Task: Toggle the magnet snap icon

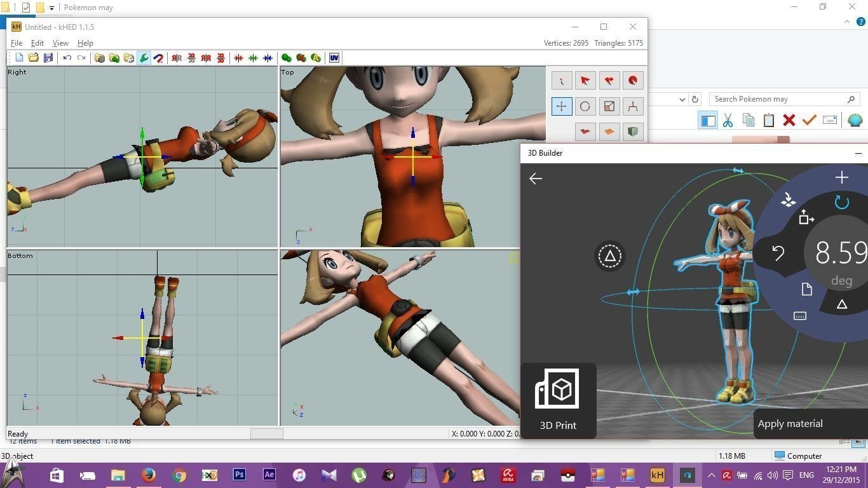Action: (x=159, y=58)
